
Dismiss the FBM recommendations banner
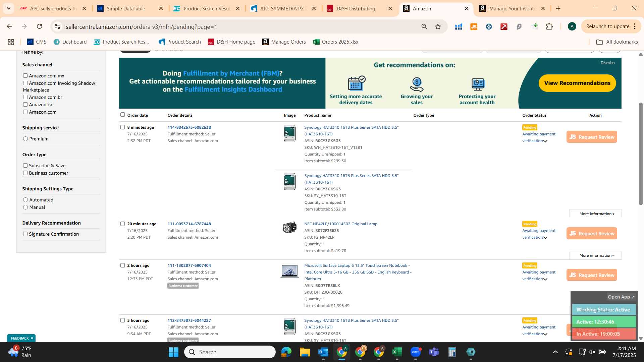[607, 63]
